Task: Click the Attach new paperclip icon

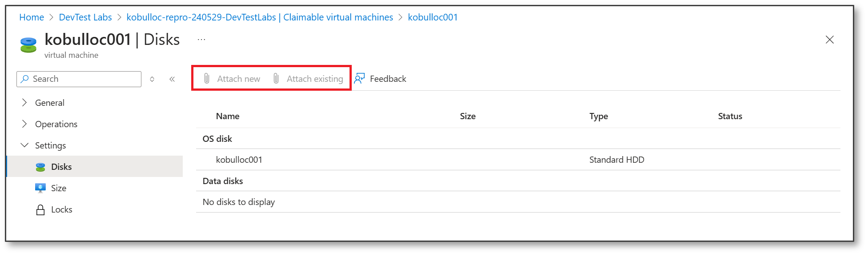Action: click(206, 79)
